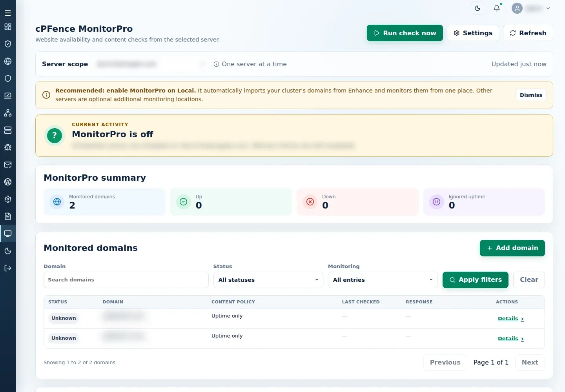The width and height of the screenshot is (565, 392).
Task: Refresh the MonitorPro page
Action: [x=528, y=33]
